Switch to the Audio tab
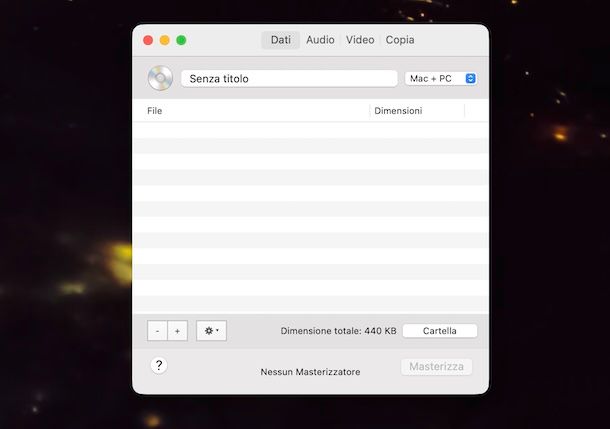 (320, 40)
